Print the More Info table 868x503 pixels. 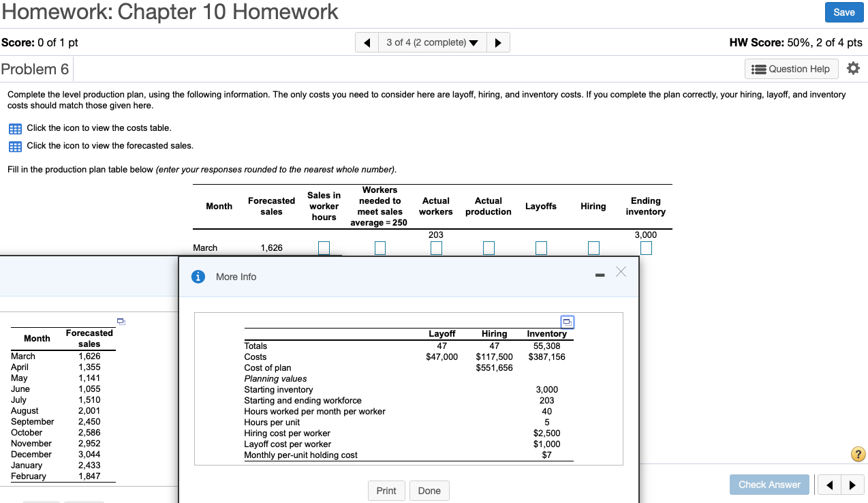coord(386,490)
